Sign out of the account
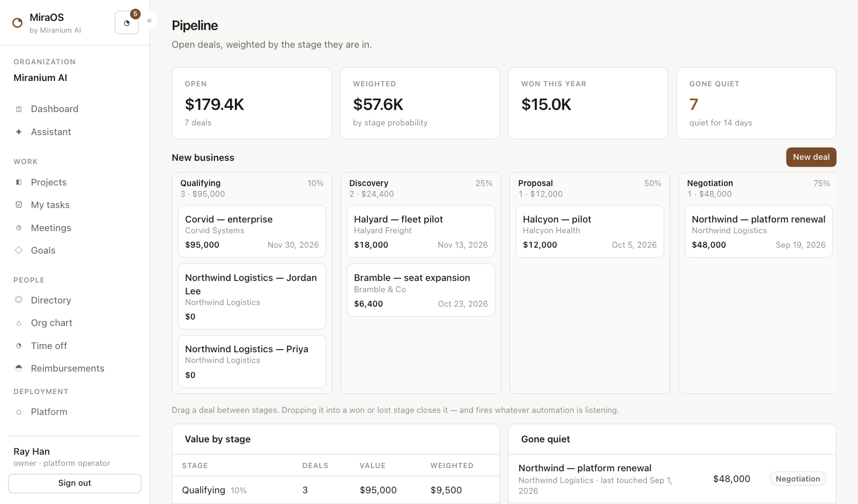 tap(75, 483)
